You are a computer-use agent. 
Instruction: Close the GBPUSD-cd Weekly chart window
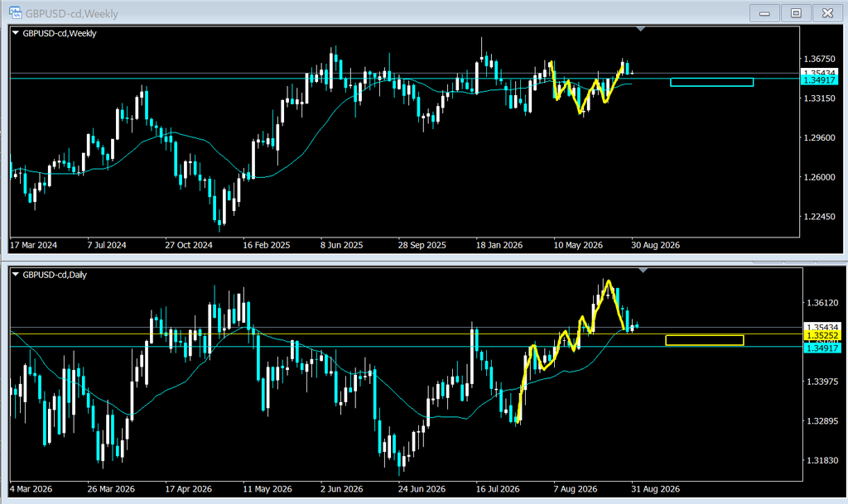click(827, 13)
